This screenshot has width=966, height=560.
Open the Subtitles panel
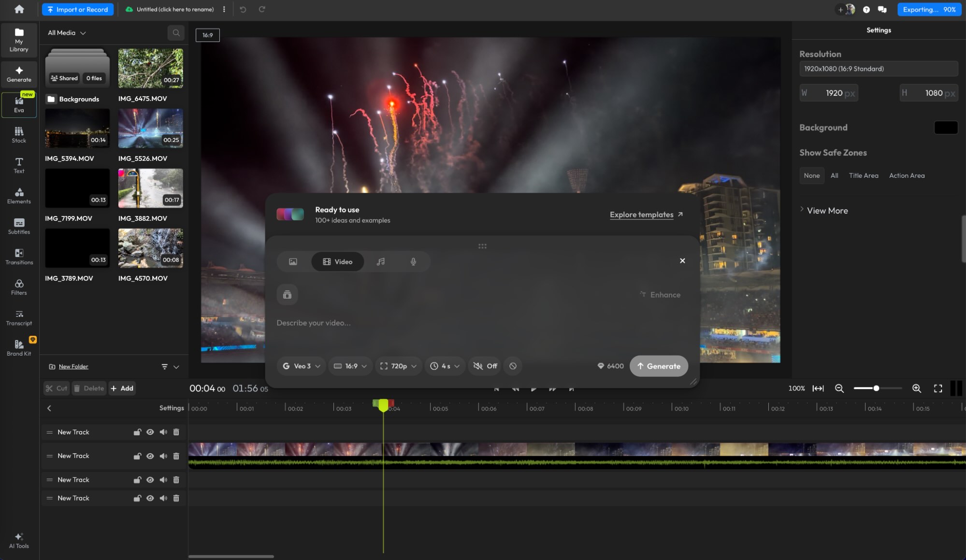pos(19,226)
